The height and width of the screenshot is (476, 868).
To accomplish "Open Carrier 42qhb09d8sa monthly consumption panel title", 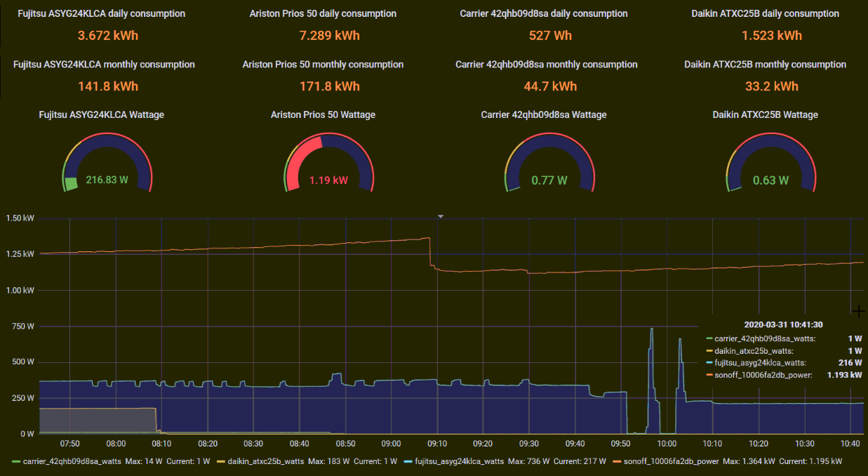I will point(547,64).
